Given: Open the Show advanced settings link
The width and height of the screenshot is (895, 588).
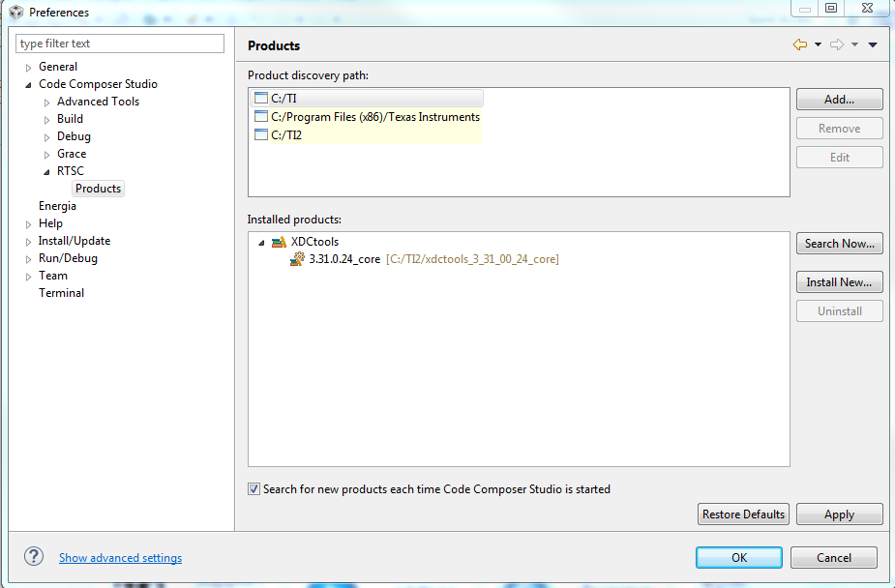Looking at the screenshot, I should 120,558.
